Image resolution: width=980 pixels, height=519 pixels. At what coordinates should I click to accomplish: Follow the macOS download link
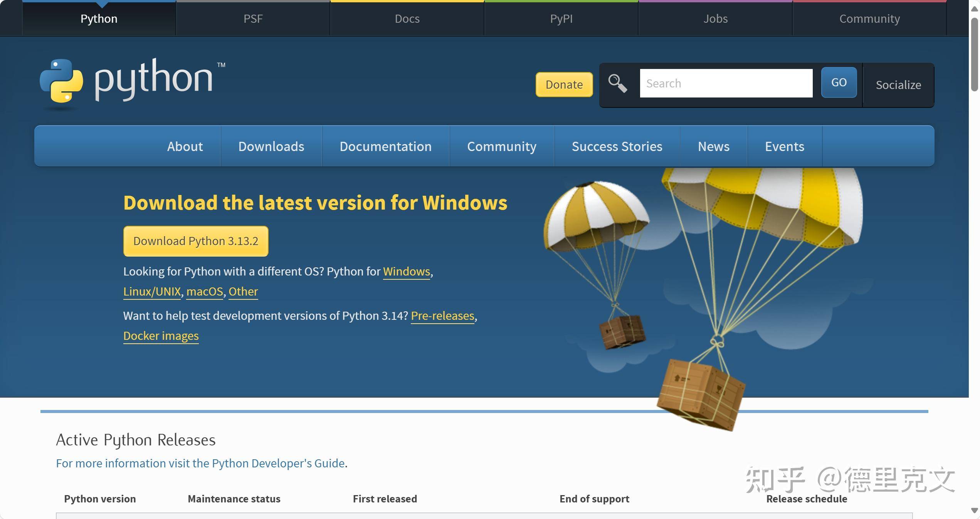(x=205, y=292)
